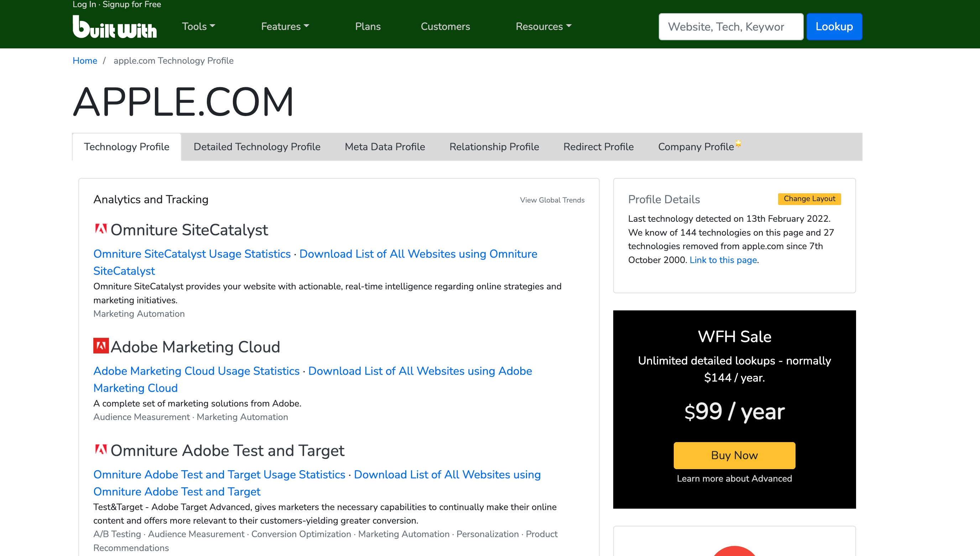This screenshot has height=556, width=980.
Task: Select the Meta Data Profile tab
Action: pos(385,147)
